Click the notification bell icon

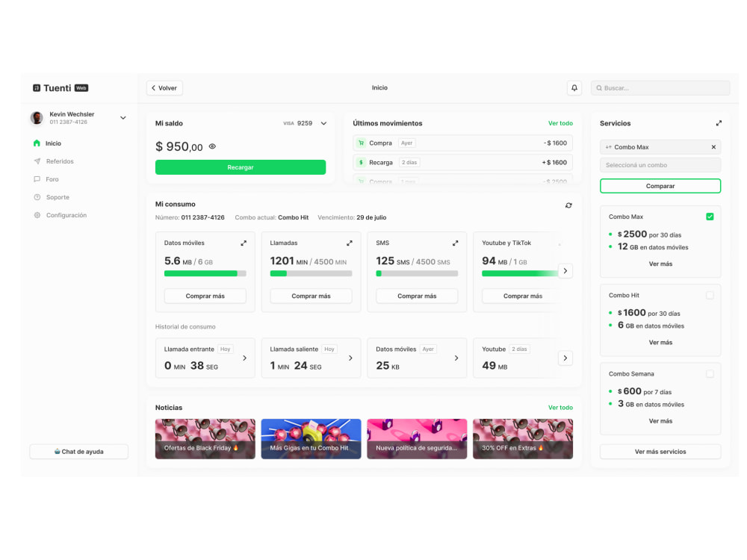pyautogui.click(x=574, y=87)
